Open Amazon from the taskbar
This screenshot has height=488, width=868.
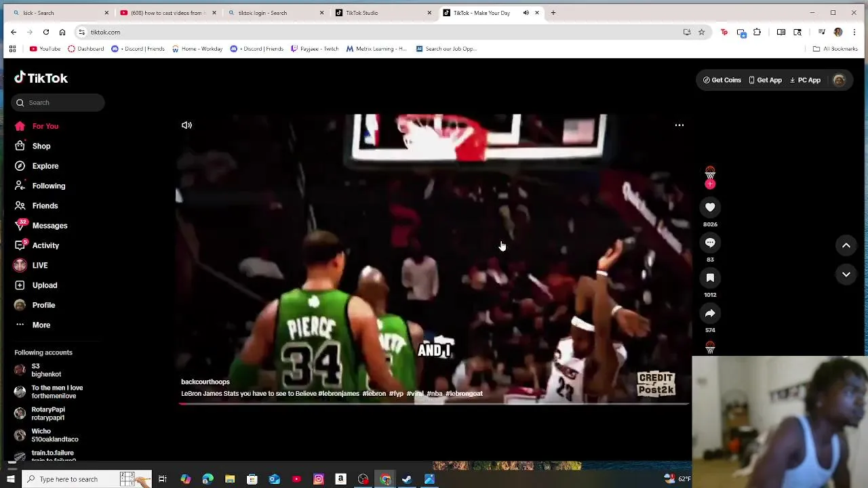(341, 479)
